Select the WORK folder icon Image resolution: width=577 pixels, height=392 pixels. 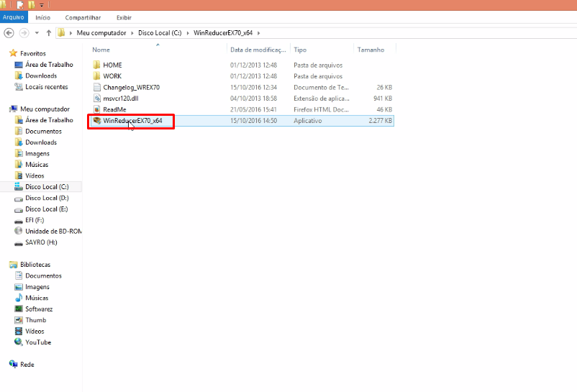tap(97, 76)
